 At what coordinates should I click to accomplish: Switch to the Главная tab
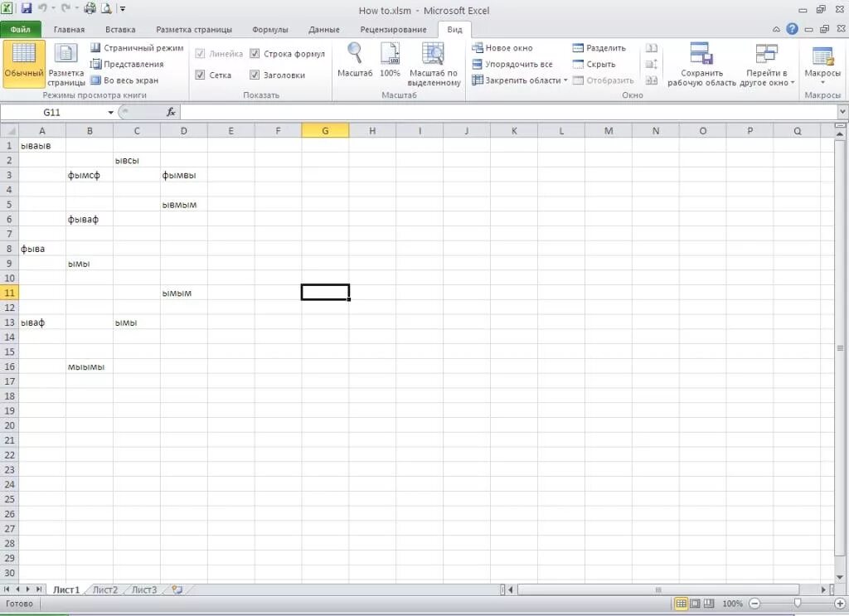point(69,29)
